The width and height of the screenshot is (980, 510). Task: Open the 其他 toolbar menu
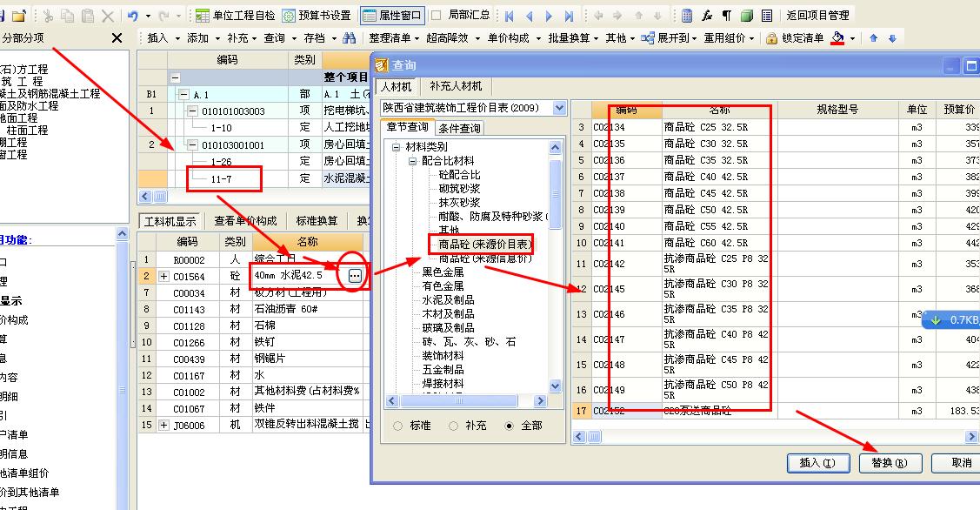coord(619,38)
